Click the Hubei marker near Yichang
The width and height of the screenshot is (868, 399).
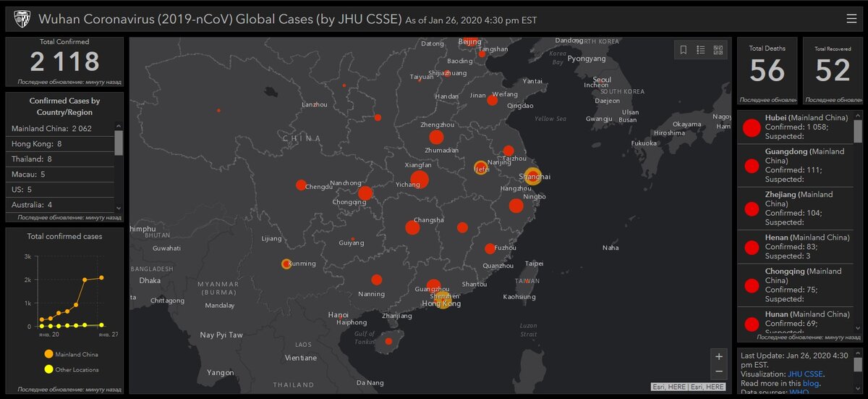click(420, 180)
